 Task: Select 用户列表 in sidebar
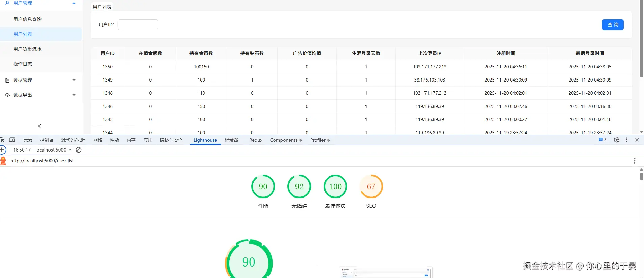(41, 34)
